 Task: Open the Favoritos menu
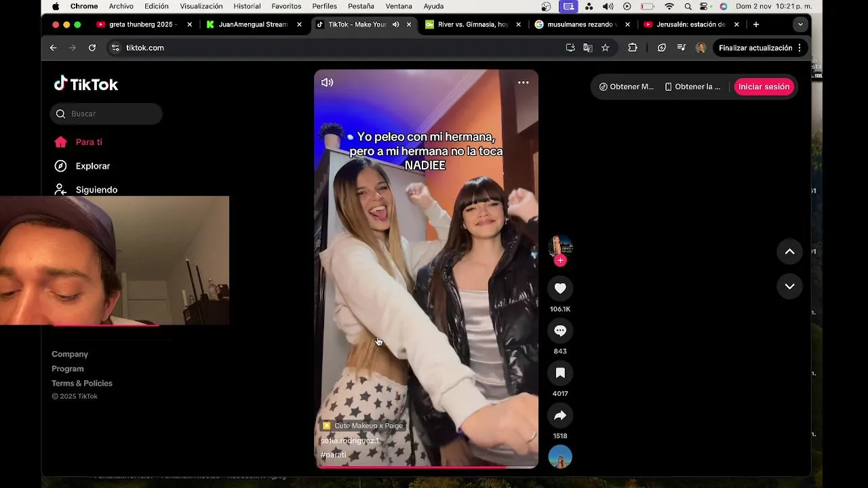tap(286, 6)
